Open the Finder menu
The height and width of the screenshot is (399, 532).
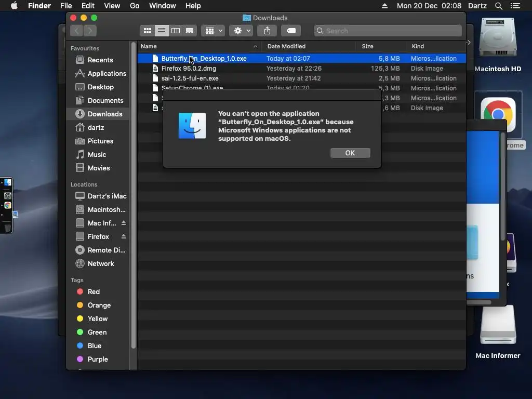point(39,6)
